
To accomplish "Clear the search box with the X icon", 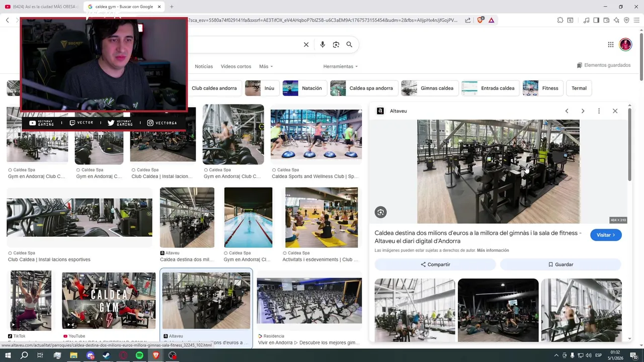I will click(x=306, y=45).
